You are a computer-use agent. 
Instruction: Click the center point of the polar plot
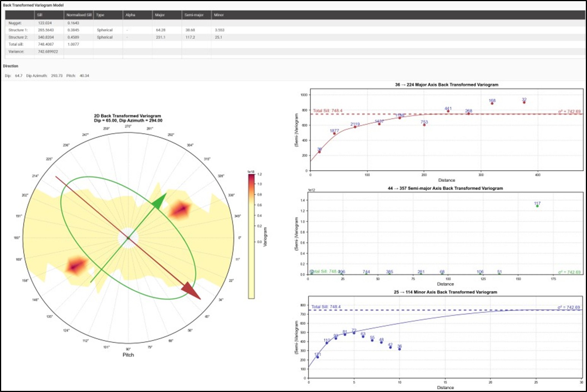pos(128,238)
